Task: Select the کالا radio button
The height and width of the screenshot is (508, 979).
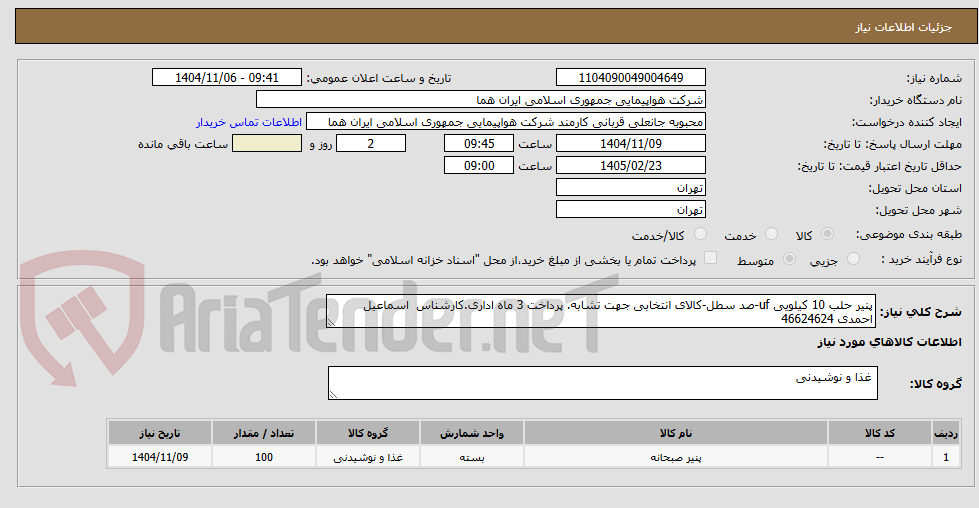Action: [827, 234]
